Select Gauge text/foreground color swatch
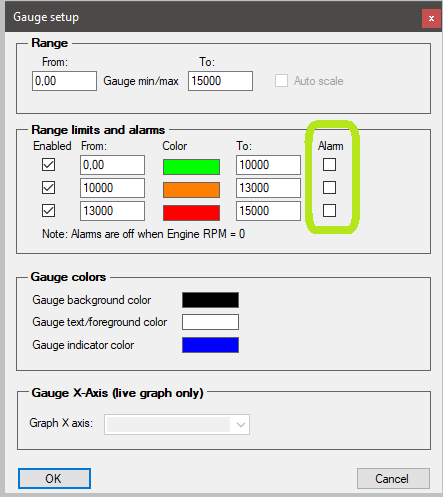Screen dimensions: 443x497 click(210, 322)
